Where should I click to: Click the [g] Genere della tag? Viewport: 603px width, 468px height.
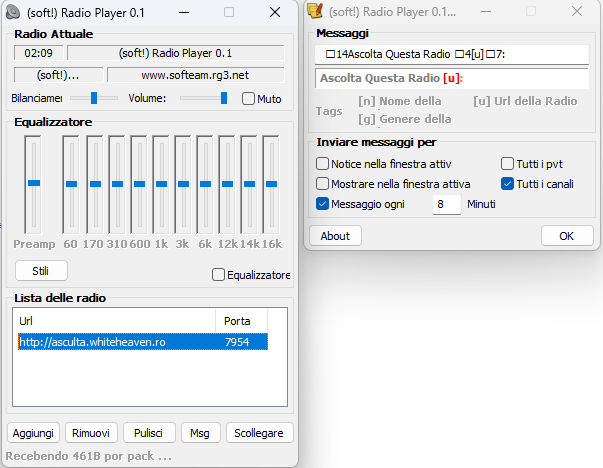point(405,119)
